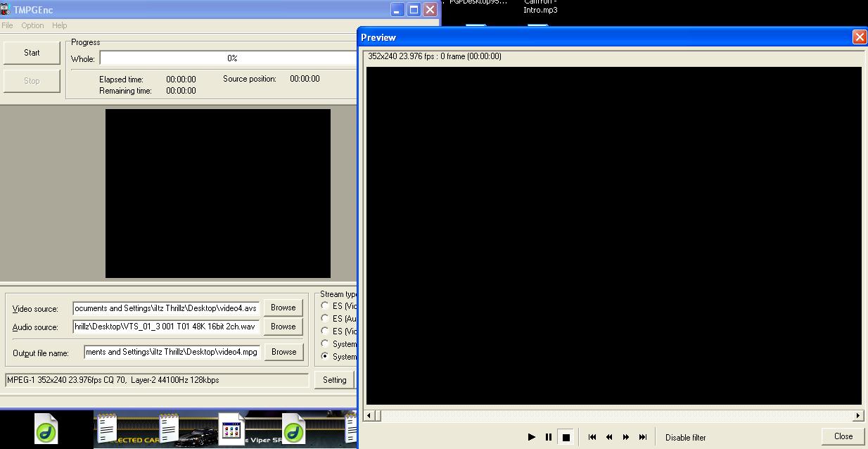
Task: Click the grayed Stop button
Action: pyautogui.click(x=32, y=81)
